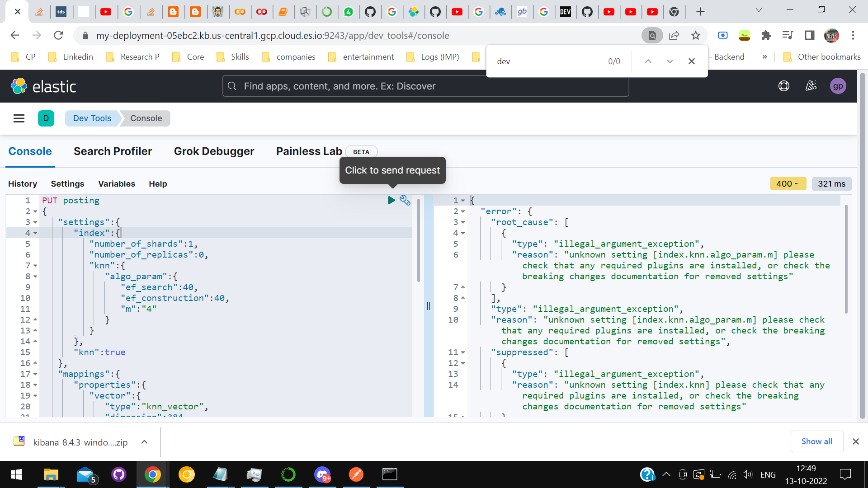Click the panel resize divider handle

[x=429, y=306]
